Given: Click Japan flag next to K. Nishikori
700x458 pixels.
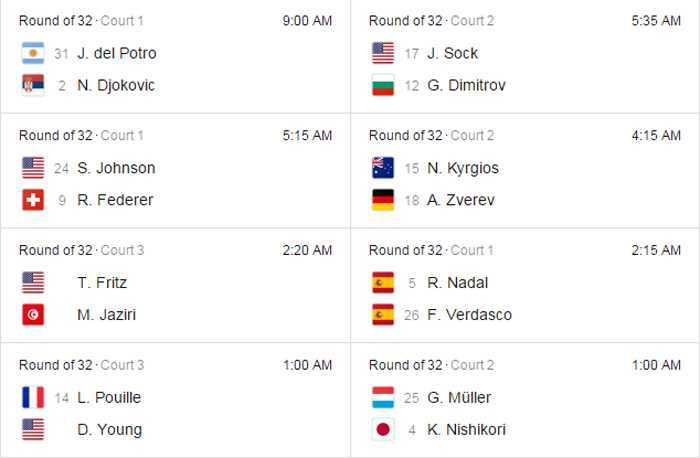Looking at the screenshot, I should (x=383, y=430).
